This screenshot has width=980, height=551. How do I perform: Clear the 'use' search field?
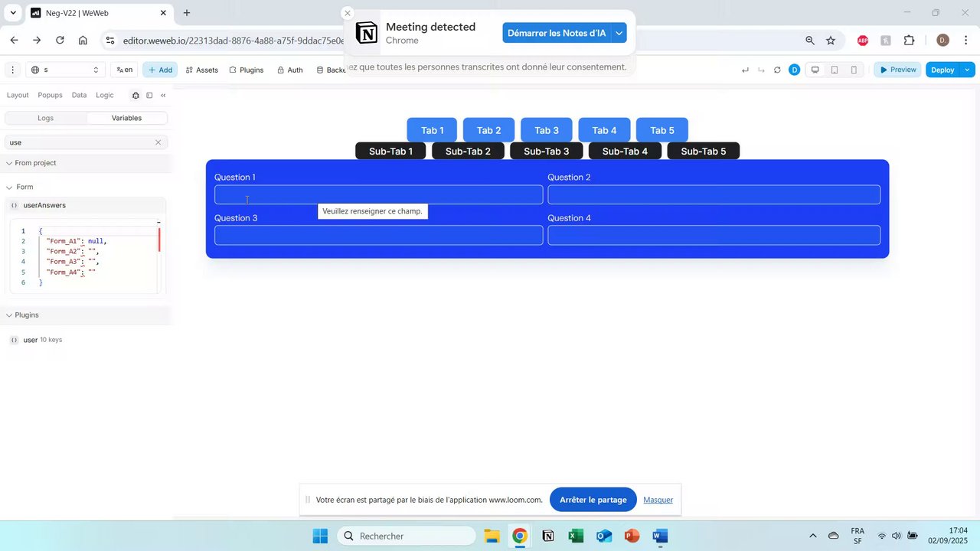[158, 142]
